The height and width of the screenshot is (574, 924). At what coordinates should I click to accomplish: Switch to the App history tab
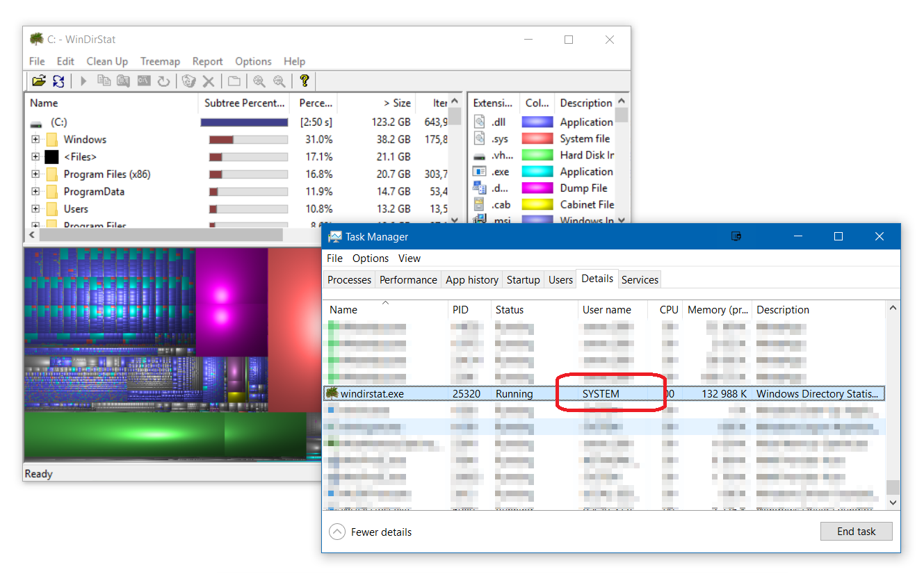click(472, 280)
